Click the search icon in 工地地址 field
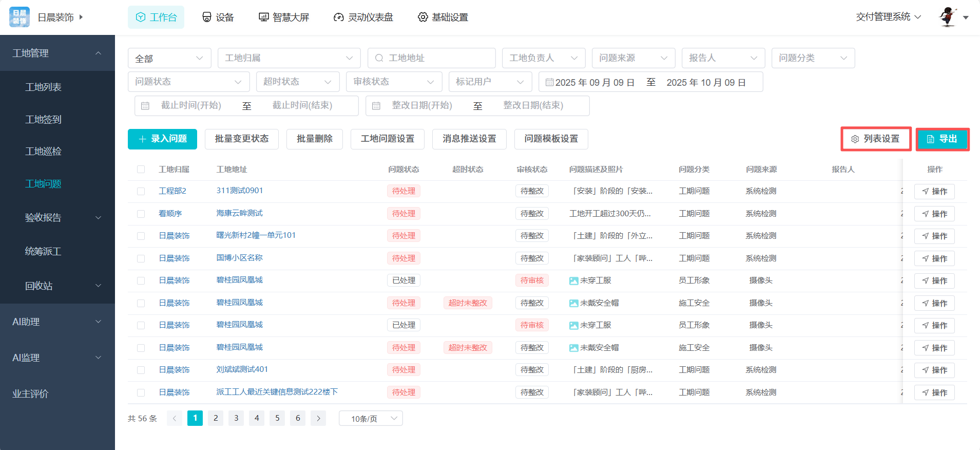 (379, 58)
